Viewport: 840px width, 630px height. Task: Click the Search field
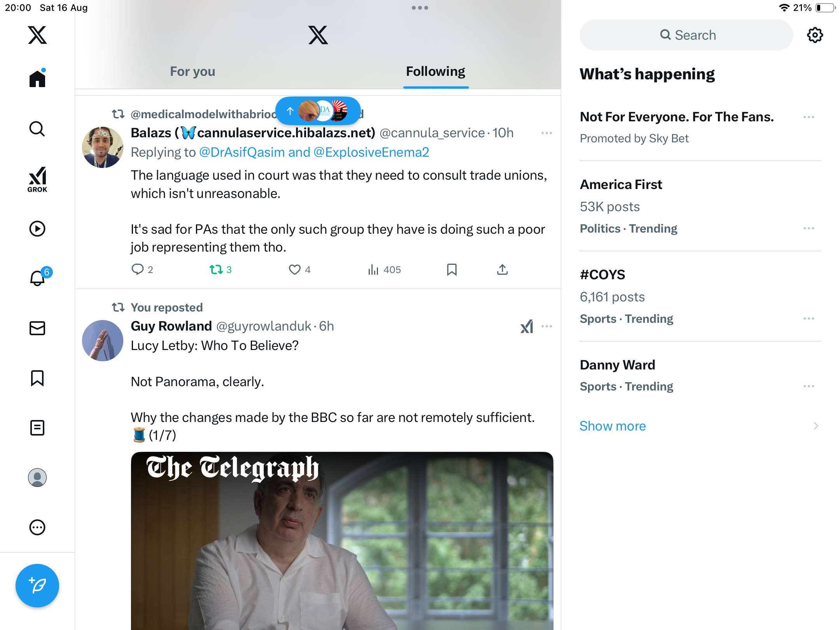[x=686, y=35]
